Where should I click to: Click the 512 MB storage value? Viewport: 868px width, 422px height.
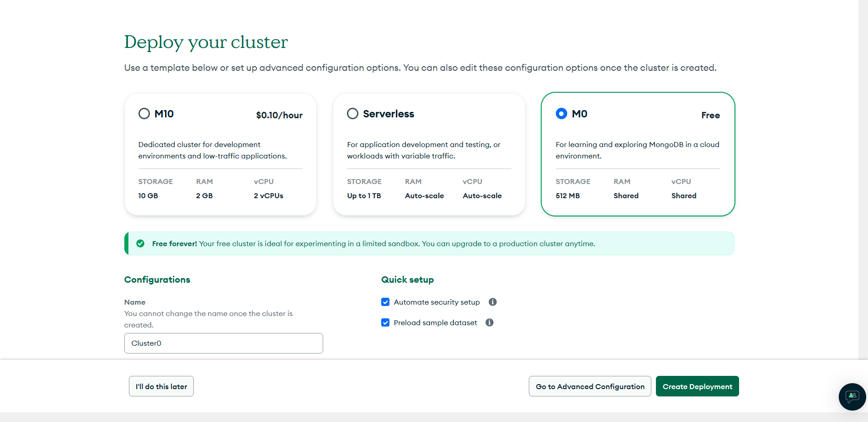pyautogui.click(x=568, y=195)
